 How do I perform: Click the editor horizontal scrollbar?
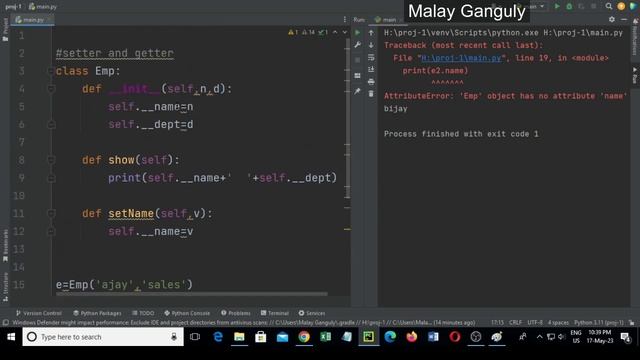[192, 293]
